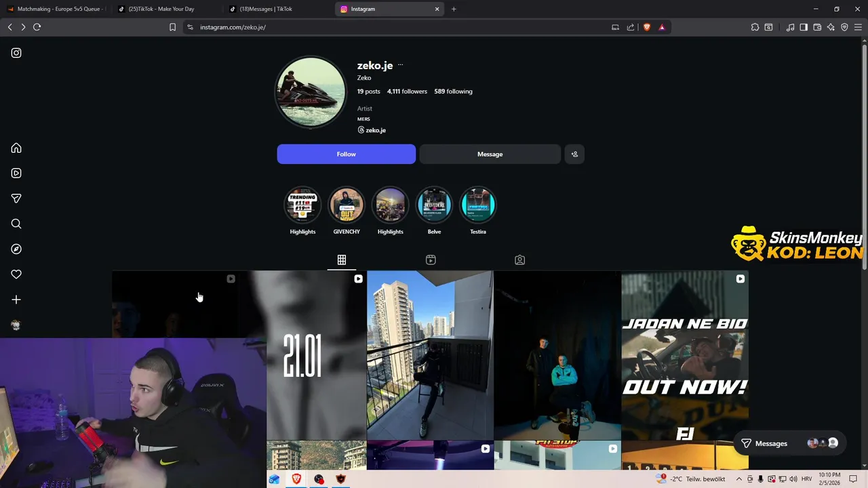This screenshot has height=488, width=868.
Task: Bookmark this page icon
Action: click(x=172, y=27)
